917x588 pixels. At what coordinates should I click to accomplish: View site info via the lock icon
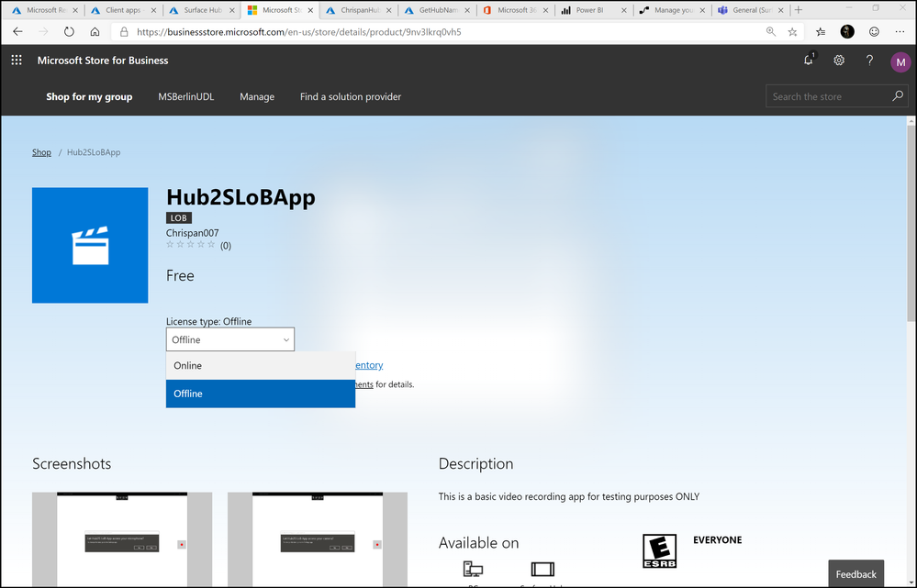pyautogui.click(x=124, y=31)
